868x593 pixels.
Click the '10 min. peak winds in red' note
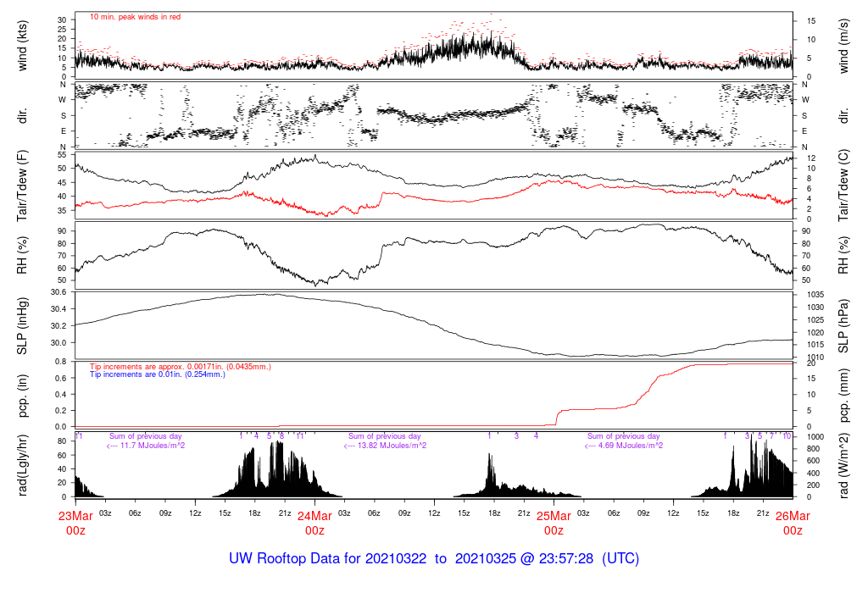[x=135, y=17]
